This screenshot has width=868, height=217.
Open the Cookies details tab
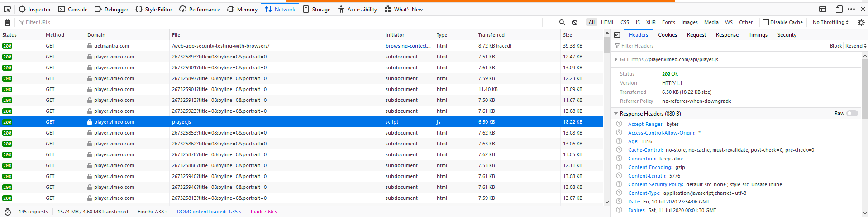click(668, 35)
